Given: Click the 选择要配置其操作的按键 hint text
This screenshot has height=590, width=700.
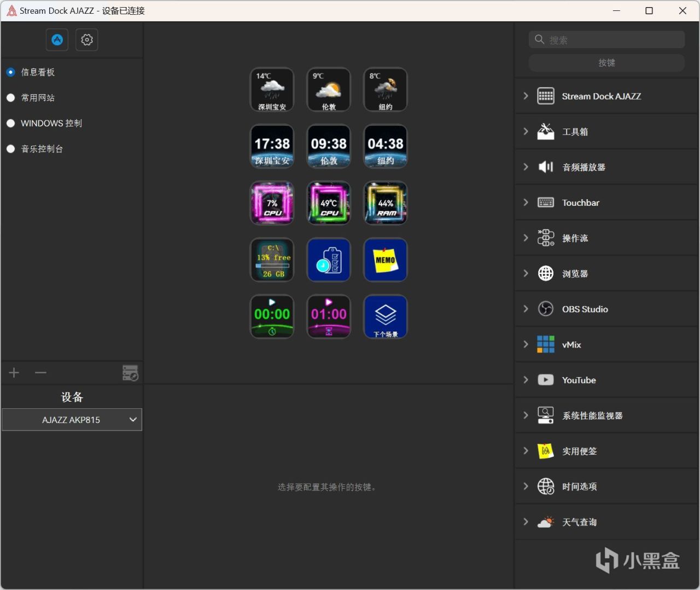Looking at the screenshot, I should tap(327, 487).
